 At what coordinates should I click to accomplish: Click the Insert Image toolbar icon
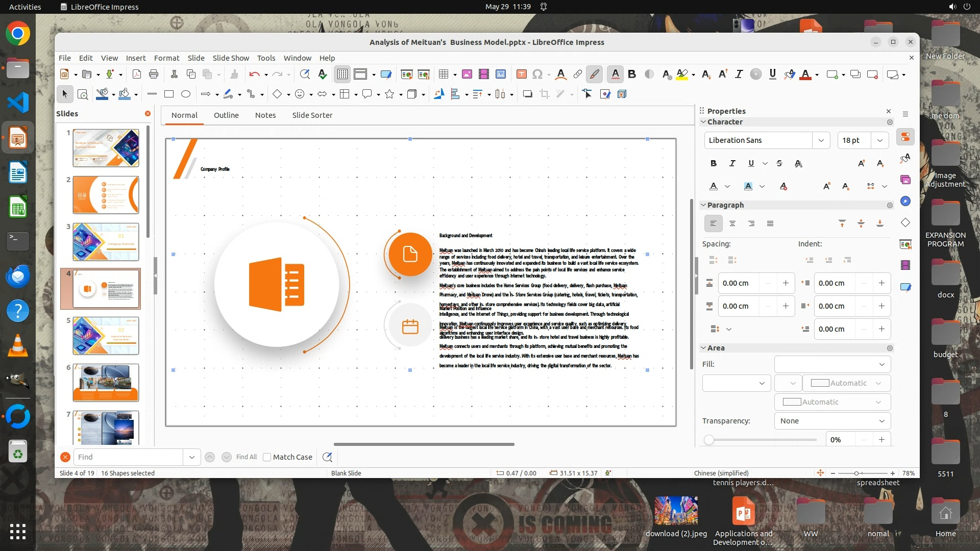pos(467,74)
